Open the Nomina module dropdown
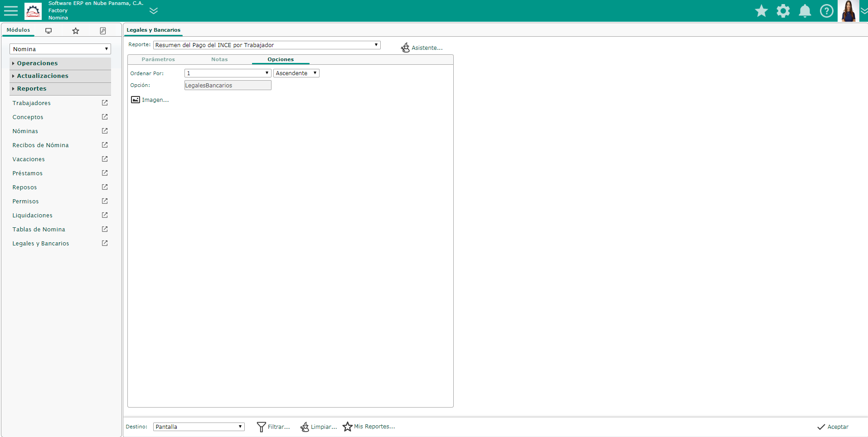Screen dimensions: 868x437 point(60,49)
